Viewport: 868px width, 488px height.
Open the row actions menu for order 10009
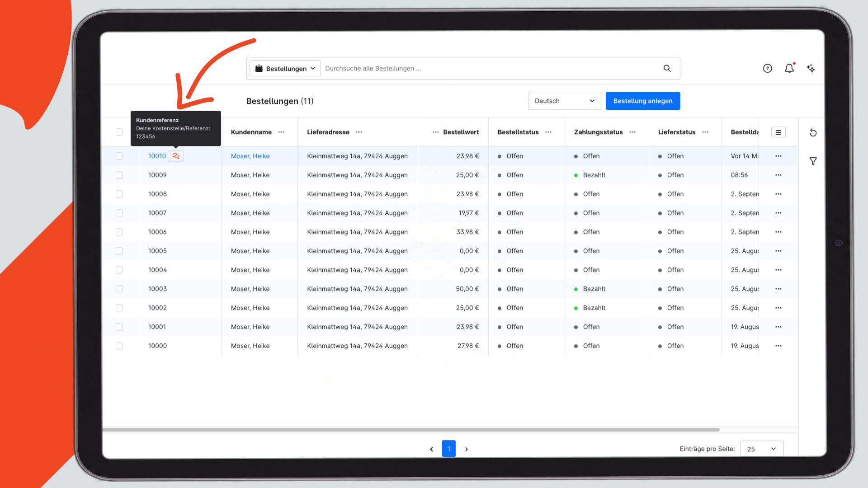[778, 175]
